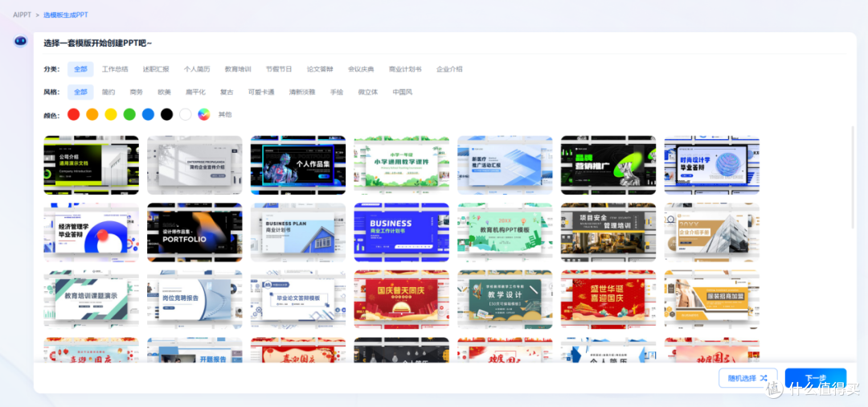The width and height of the screenshot is (868, 407).
Task: Select the green color swatch
Action: [x=129, y=115]
